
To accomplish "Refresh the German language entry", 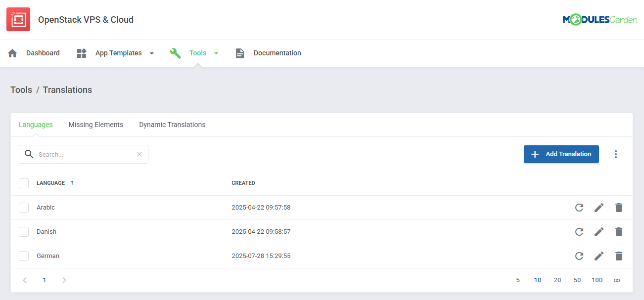I will [579, 256].
